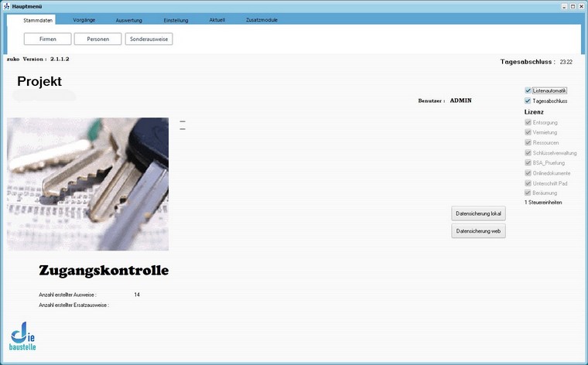The image size is (588, 365).
Task: Click the Entsorgung license checkbox
Action: 528,122
